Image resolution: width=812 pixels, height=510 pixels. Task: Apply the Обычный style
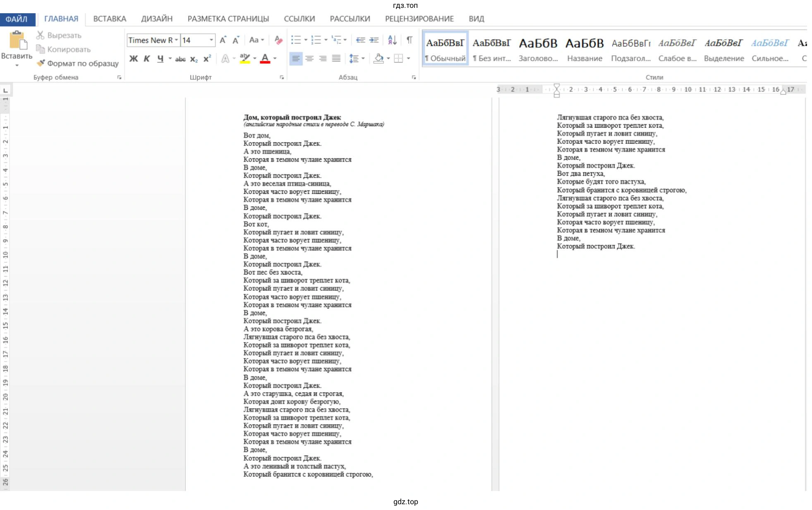(446, 49)
